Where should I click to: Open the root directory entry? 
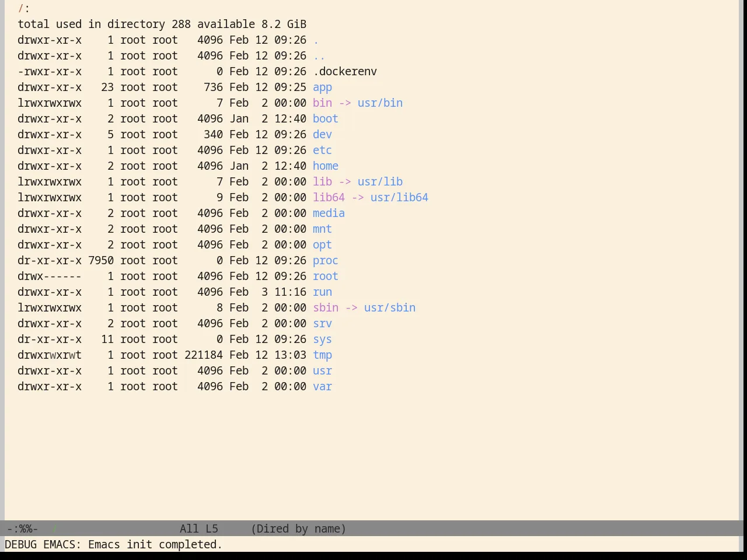pyautogui.click(x=326, y=276)
